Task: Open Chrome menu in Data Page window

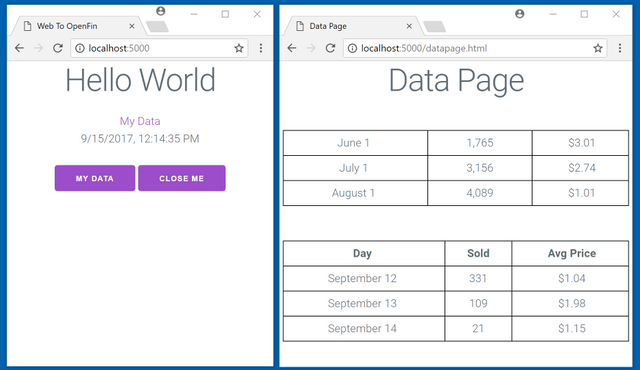Action: tap(620, 48)
